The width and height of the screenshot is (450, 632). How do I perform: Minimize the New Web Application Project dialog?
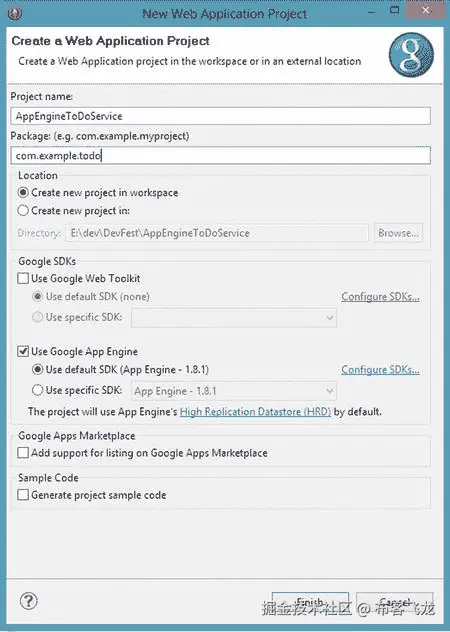point(371,12)
